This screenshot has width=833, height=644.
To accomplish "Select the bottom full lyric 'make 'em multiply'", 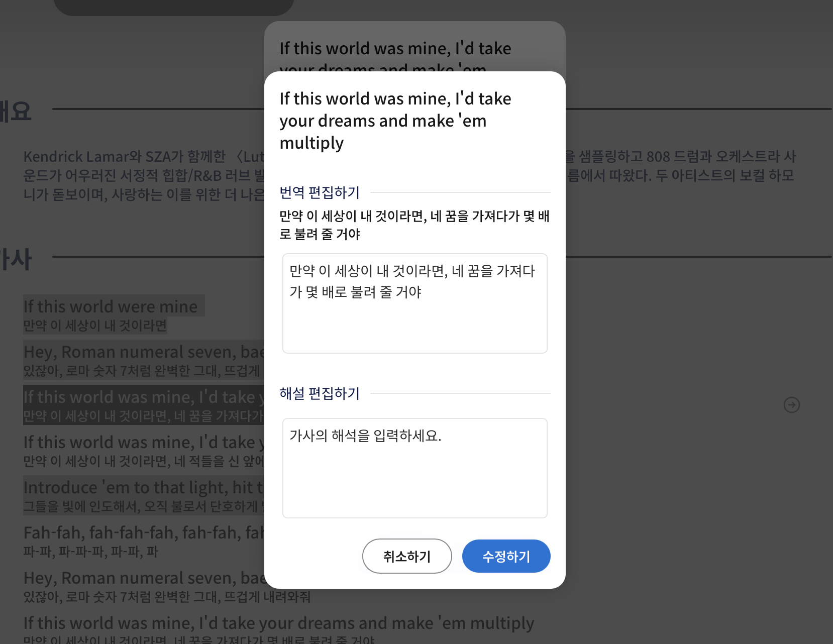I will coord(279,623).
